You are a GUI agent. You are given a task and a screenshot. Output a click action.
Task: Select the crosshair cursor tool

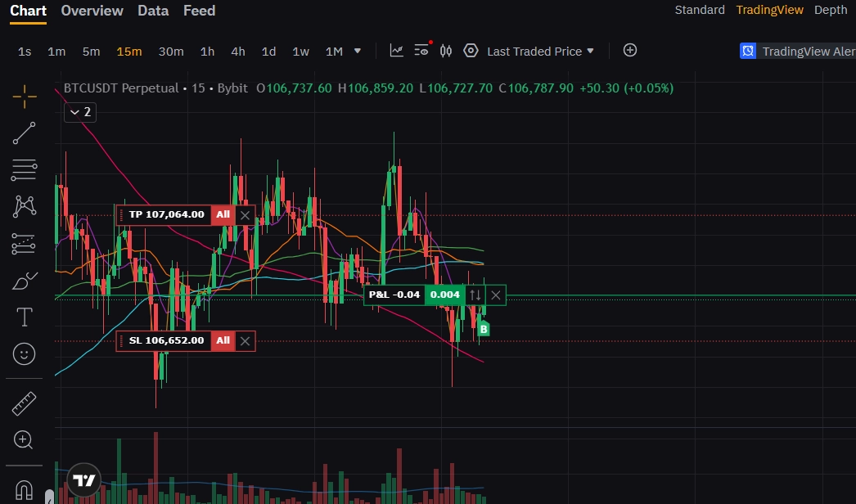pos(24,97)
